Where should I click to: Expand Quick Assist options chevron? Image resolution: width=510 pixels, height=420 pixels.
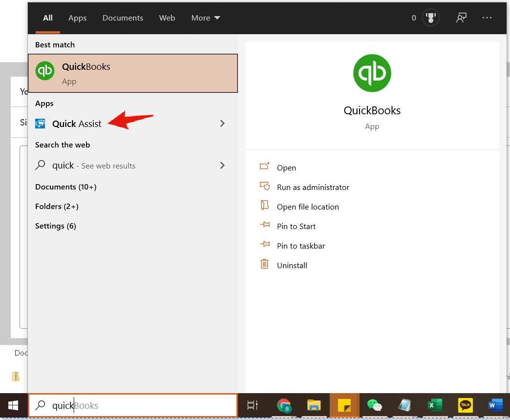222,124
